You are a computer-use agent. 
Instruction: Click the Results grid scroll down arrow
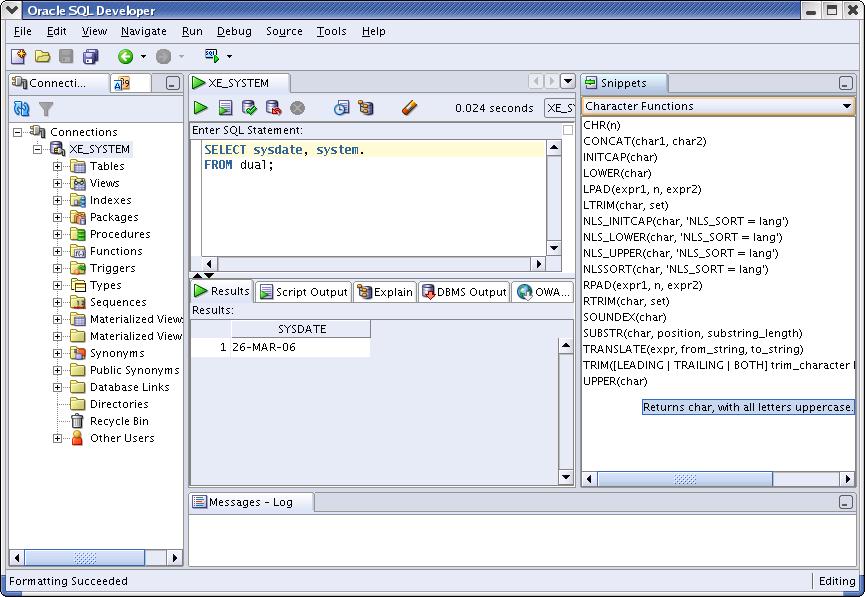(x=565, y=478)
